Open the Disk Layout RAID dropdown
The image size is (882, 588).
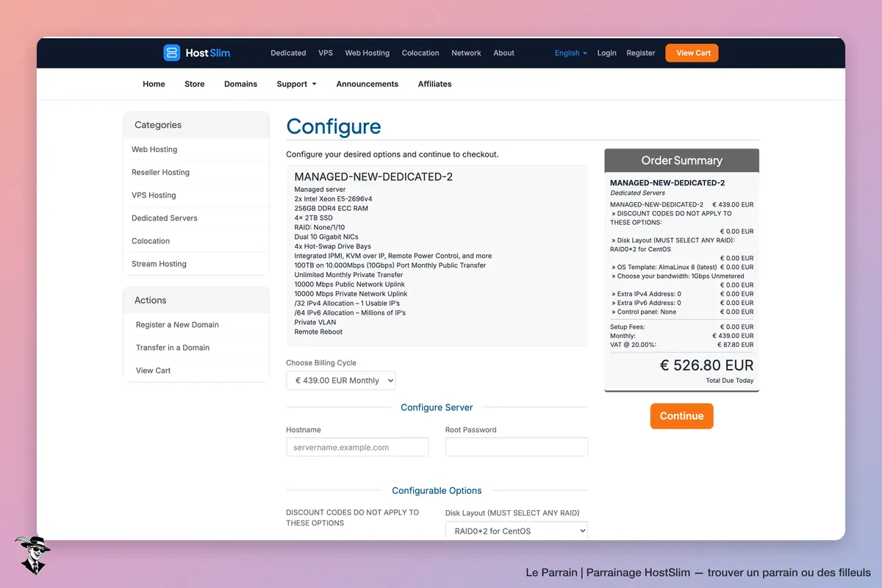pos(517,531)
